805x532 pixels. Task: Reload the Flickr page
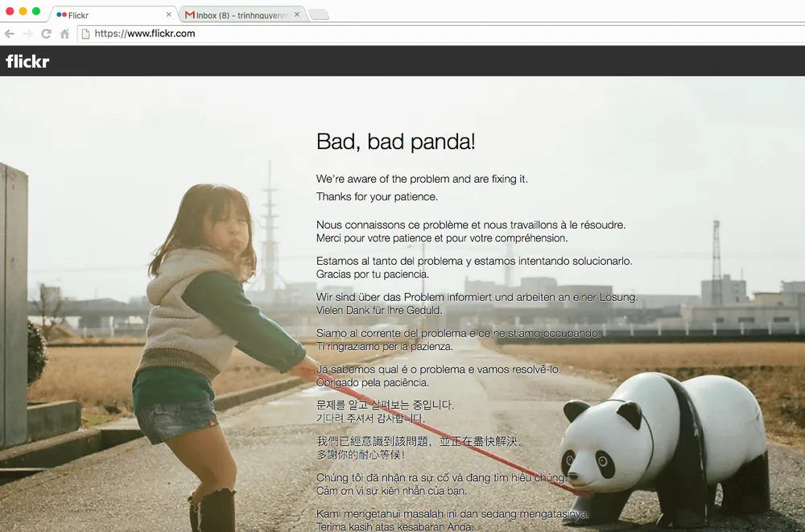[46, 34]
